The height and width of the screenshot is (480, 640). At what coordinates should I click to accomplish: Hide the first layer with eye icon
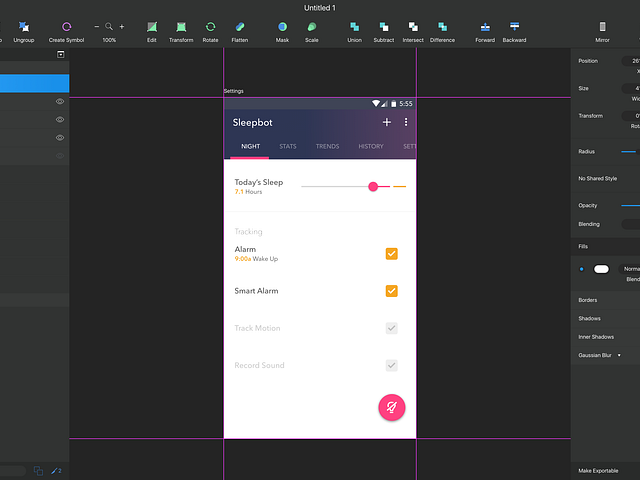tap(60, 102)
